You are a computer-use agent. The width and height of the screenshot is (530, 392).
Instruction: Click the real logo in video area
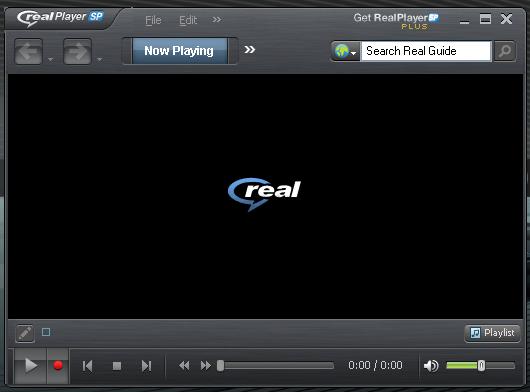tap(264, 194)
